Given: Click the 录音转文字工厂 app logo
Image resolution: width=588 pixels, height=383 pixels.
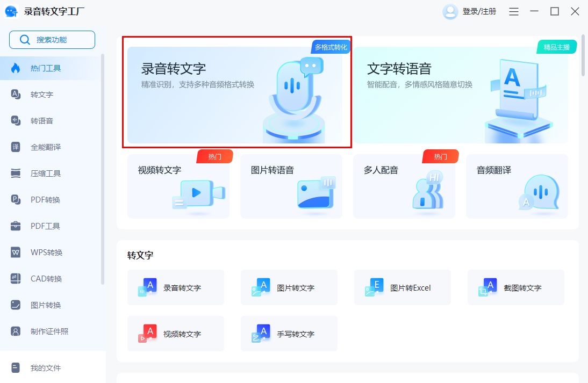Looking at the screenshot, I should point(11,11).
